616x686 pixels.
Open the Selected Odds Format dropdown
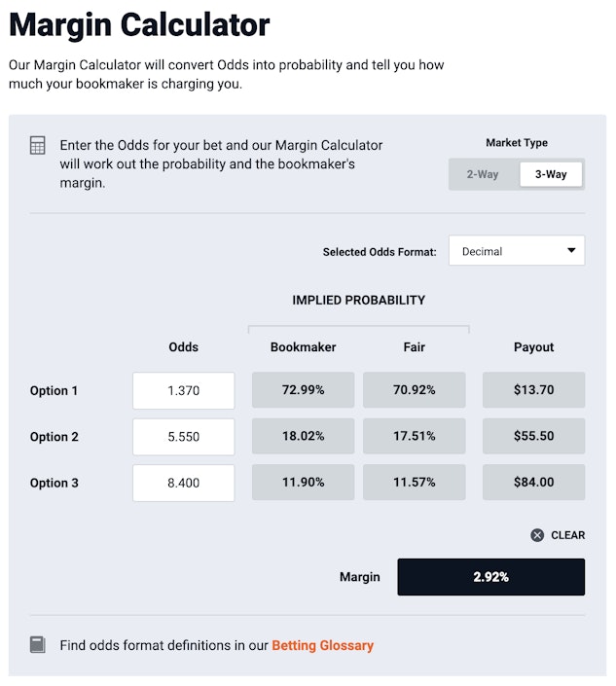click(516, 250)
